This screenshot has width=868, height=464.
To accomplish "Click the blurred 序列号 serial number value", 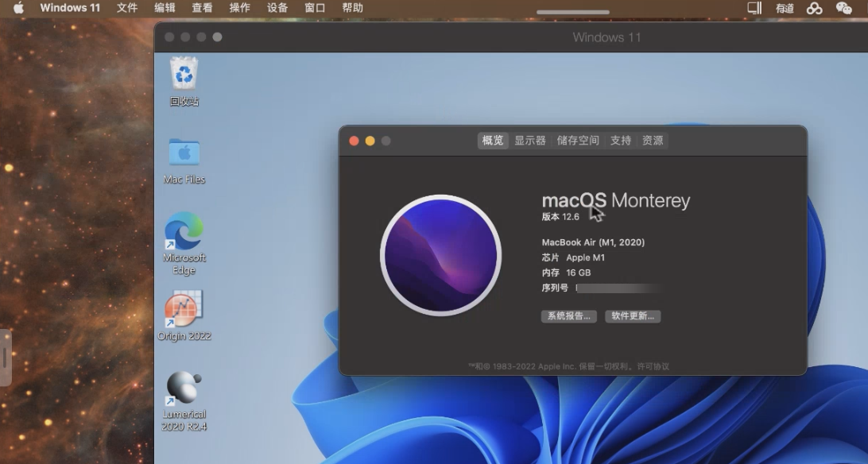I will click(619, 288).
